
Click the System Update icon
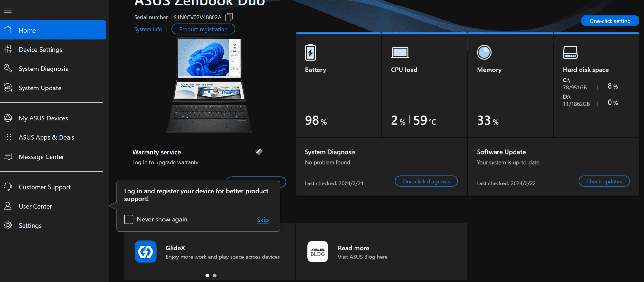(8, 88)
